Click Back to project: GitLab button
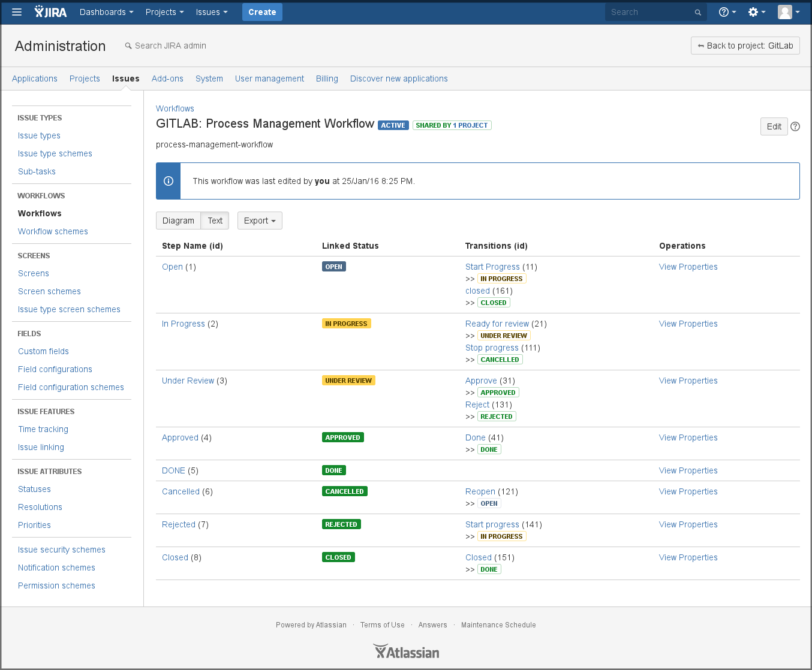Viewport: 812px width, 670px height. (x=745, y=46)
